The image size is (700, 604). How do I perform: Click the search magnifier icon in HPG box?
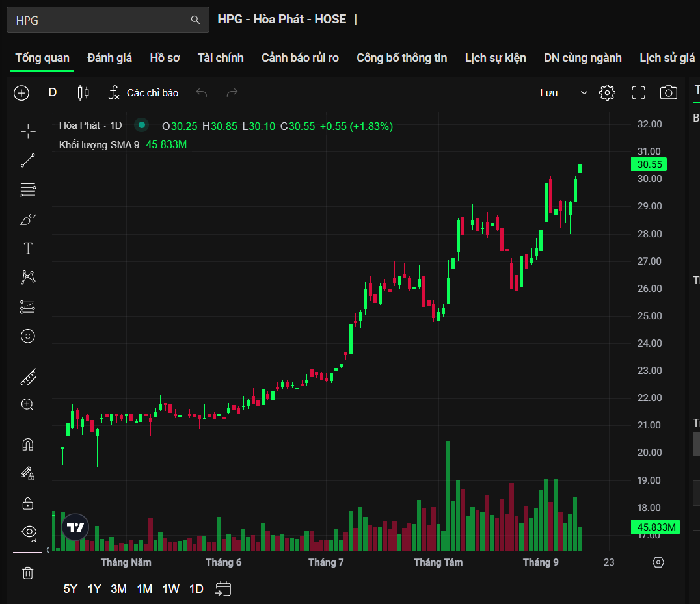coord(195,20)
